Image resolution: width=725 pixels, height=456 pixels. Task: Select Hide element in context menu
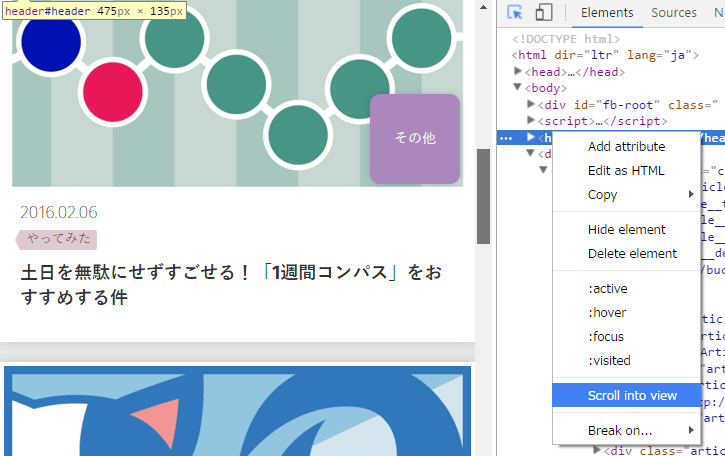[x=627, y=230]
